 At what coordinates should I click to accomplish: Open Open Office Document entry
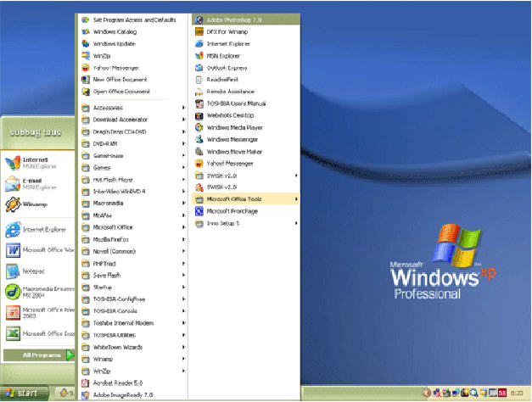(132, 92)
